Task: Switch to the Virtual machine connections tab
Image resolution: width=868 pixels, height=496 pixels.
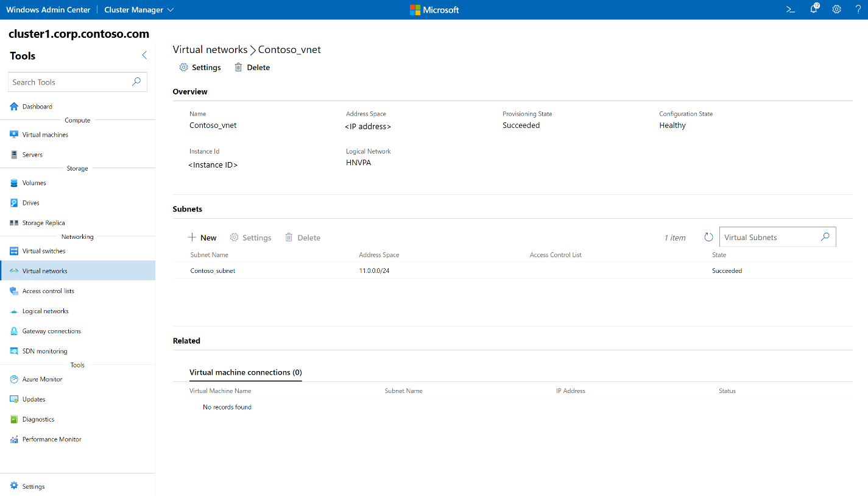Action: [x=245, y=372]
